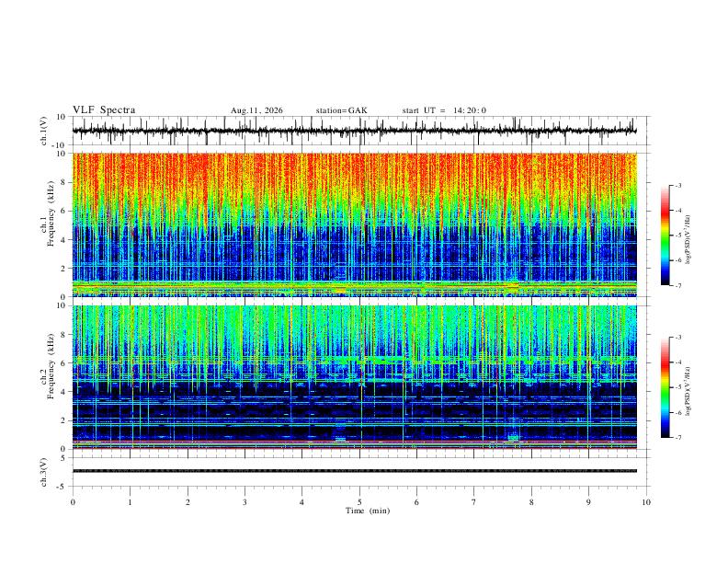728x563 pixels.
Task: Click the Aug.11, 2026 date label
Action: pyautogui.click(x=256, y=110)
